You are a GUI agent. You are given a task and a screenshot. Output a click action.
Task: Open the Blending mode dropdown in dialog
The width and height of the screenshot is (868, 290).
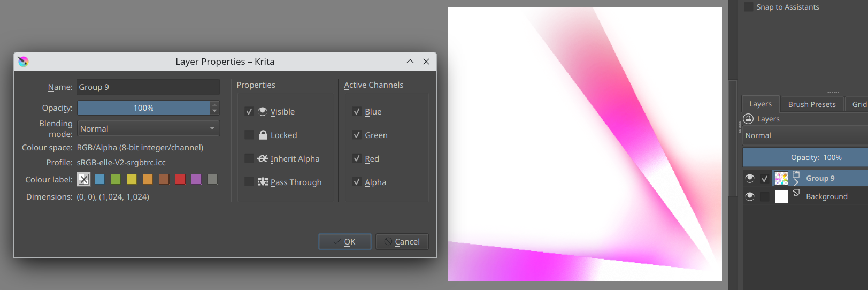(x=148, y=128)
